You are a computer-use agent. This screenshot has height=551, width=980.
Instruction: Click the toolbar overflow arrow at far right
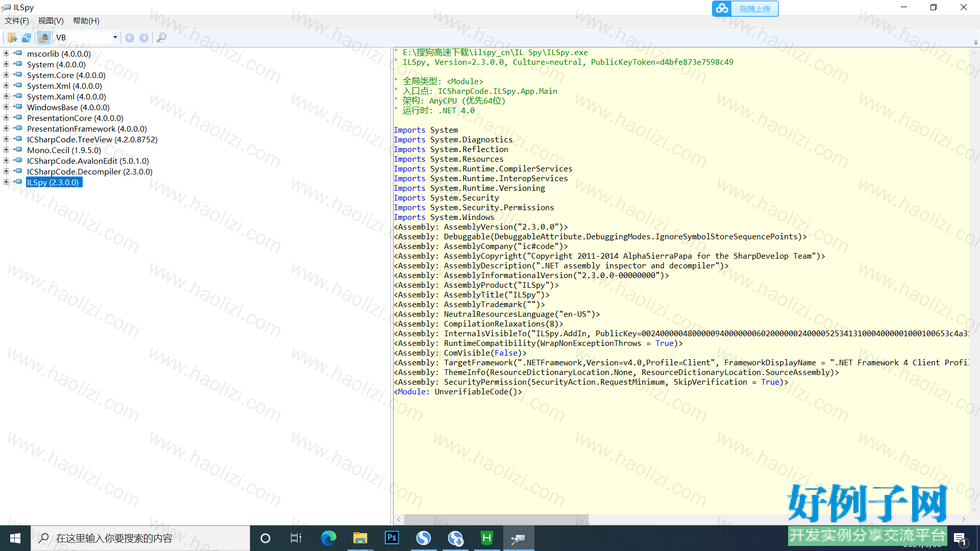(975, 43)
